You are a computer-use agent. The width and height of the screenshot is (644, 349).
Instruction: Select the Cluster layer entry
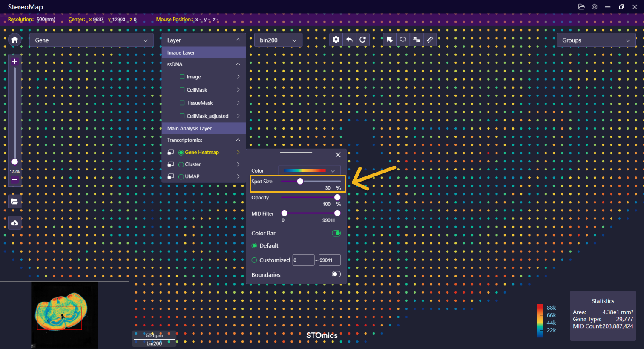193,164
